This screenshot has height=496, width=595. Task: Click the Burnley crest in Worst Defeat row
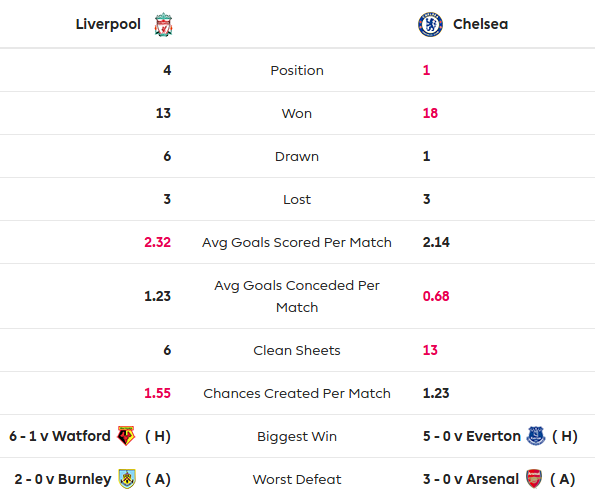(x=127, y=479)
